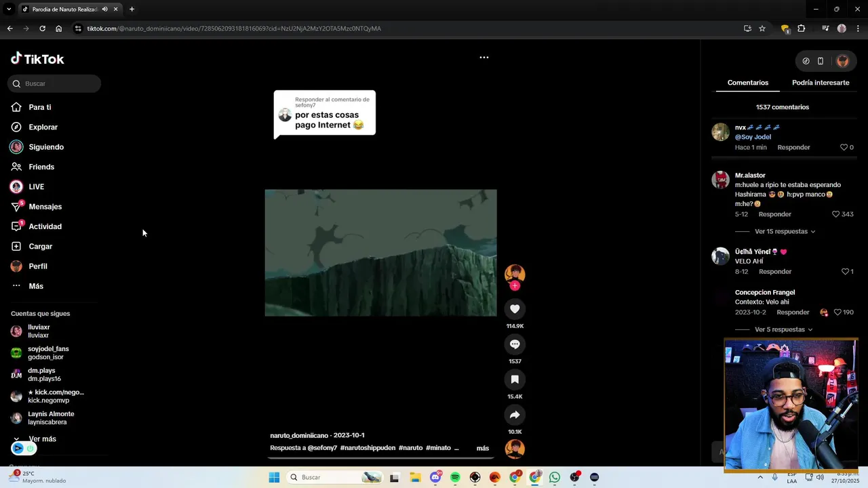Click the address bar URL

[234, 28]
